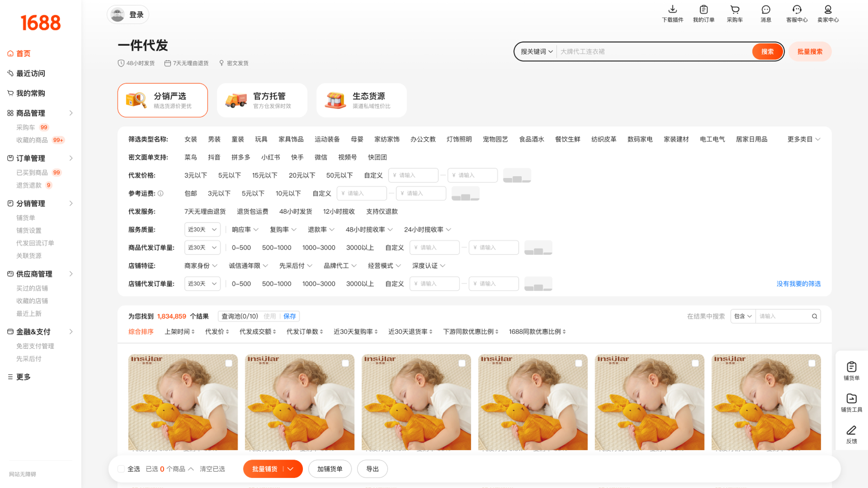This screenshot has width=868, height=488.
Task: Click the info icon beside 参考运费
Action: 161,194
